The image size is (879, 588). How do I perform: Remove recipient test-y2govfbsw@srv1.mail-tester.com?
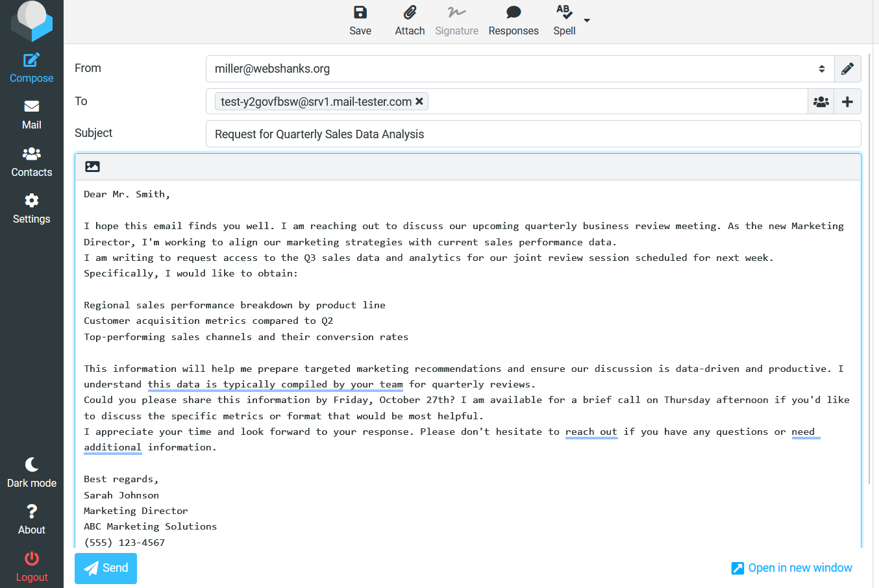pyautogui.click(x=419, y=101)
